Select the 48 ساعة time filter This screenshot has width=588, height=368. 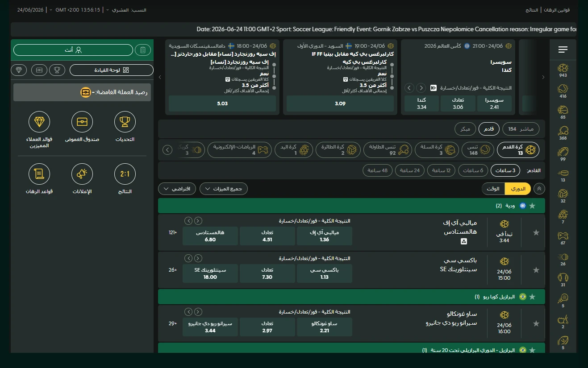378,170
